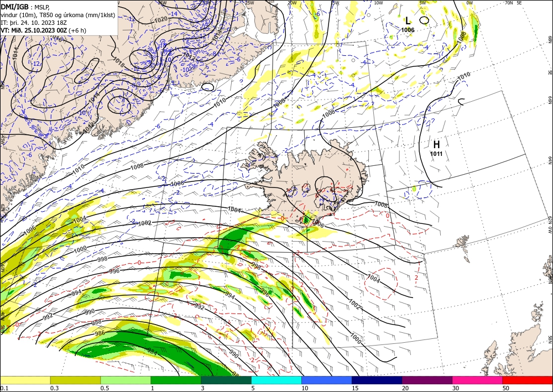Click the legend value '0.5'
Image resolution: width=553 pixels, height=392 pixels.
coord(104,388)
